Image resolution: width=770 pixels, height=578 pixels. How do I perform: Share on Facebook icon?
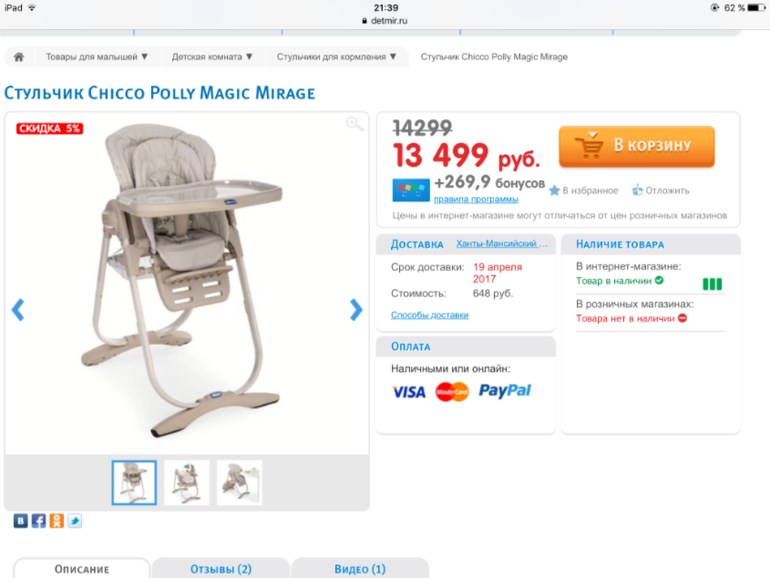tap(38, 521)
